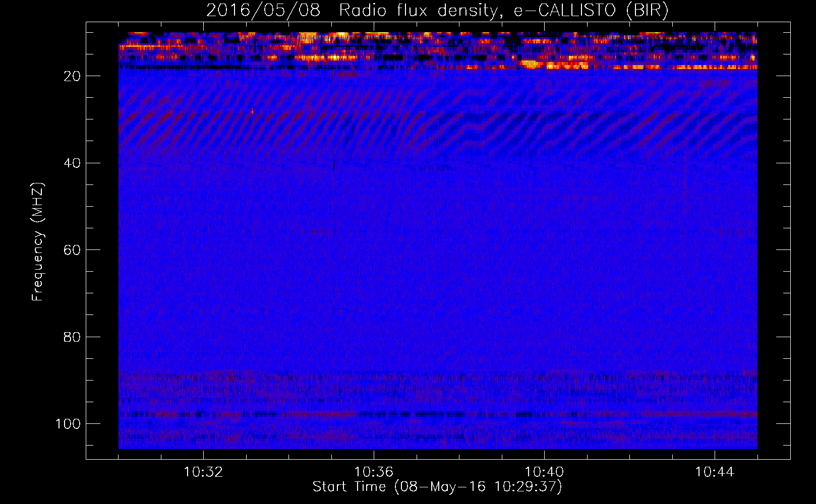
Task: Click the 'Start Time (08-May-16 10:29:37)' axis label
Action: (437, 487)
